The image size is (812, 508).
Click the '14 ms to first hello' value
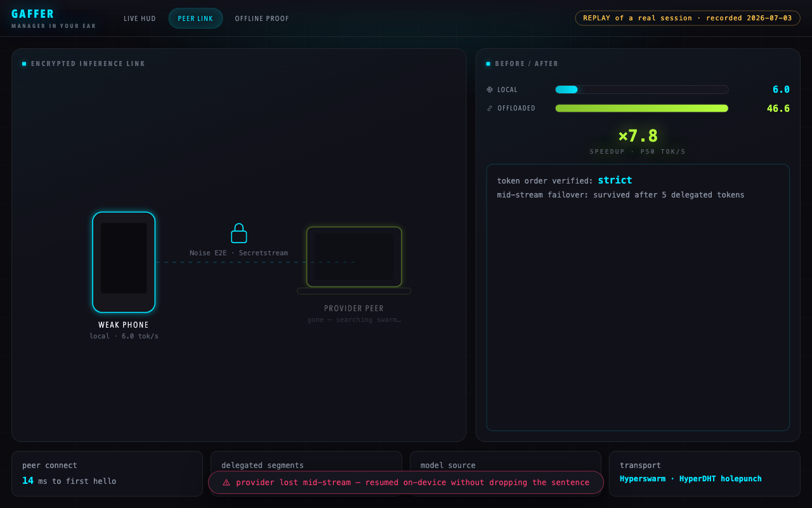pos(69,481)
